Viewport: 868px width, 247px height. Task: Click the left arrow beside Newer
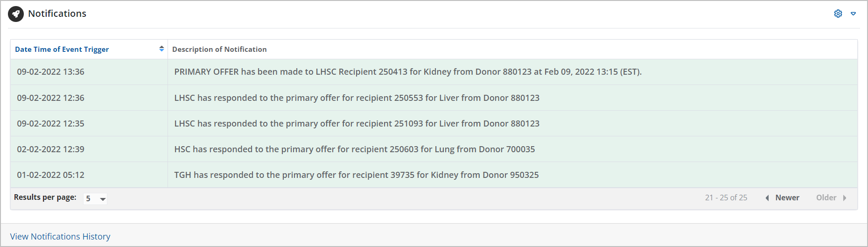point(767,198)
